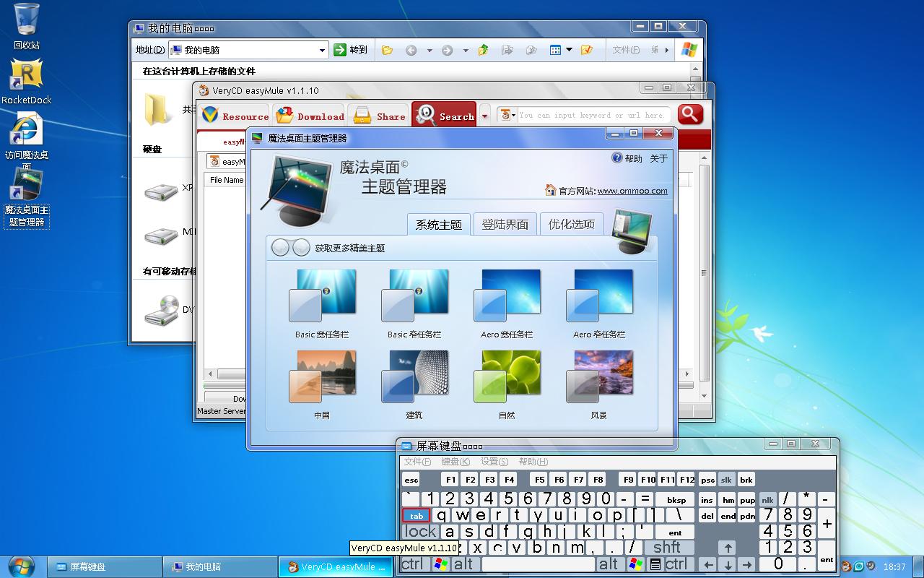
Task: Click into the easyMule keyword search field
Action: (593, 115)
